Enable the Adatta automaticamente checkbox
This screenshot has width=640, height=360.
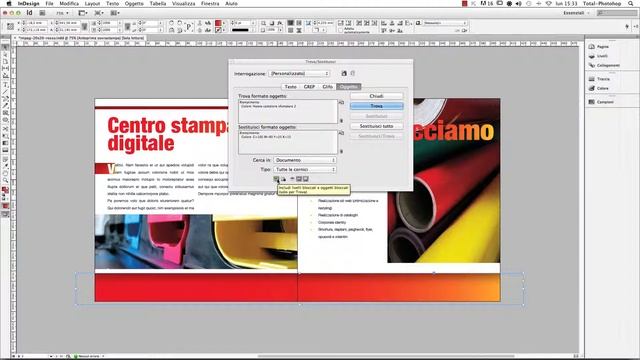point(340,30)
